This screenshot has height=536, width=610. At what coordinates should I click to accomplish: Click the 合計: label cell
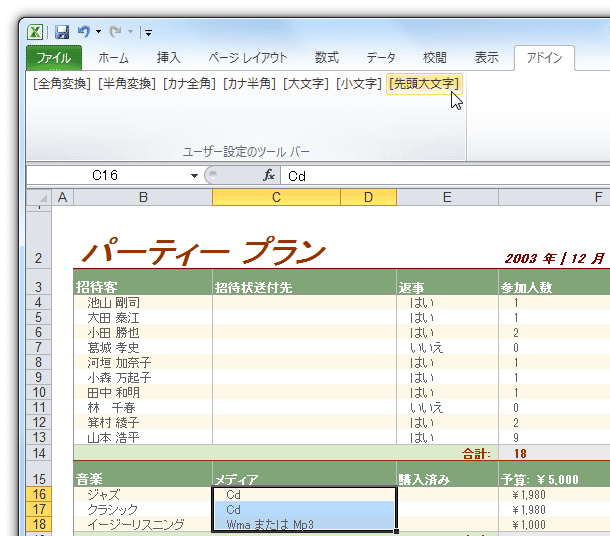[476, 453]
